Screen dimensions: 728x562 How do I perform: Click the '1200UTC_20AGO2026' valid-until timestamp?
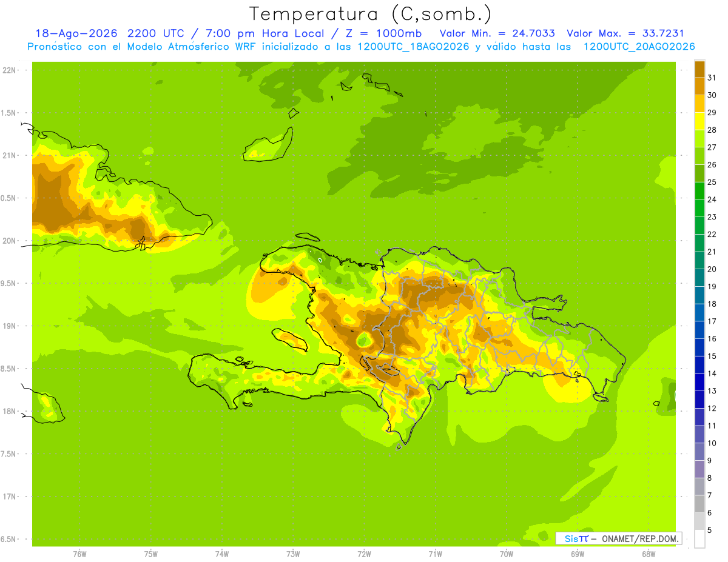pyautogui.click(x=639, y=47)
